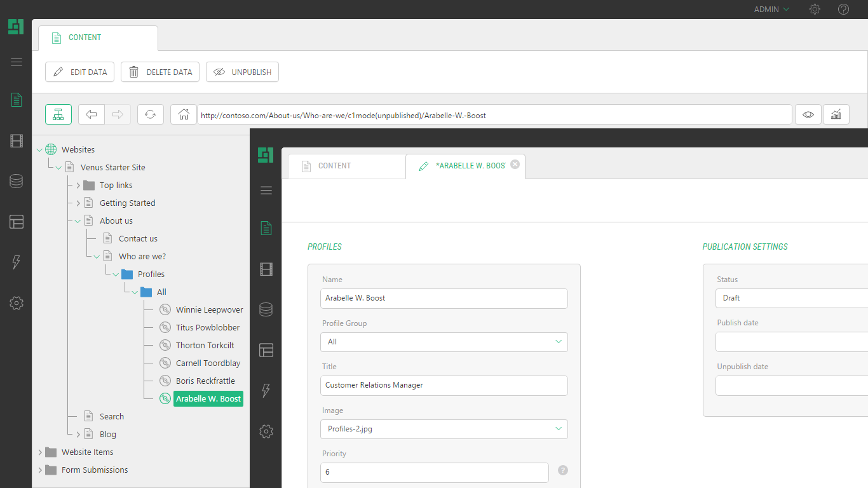Image resolution: width=868 pixels, height=488 pixels.
Task: Close the Arabelle W. Boost tab
Action: [515, 164]
